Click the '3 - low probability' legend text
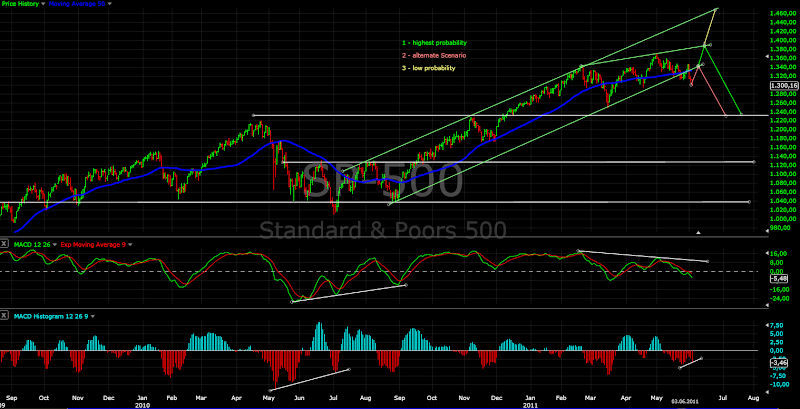Screen dimensions: 800x409 429,68
